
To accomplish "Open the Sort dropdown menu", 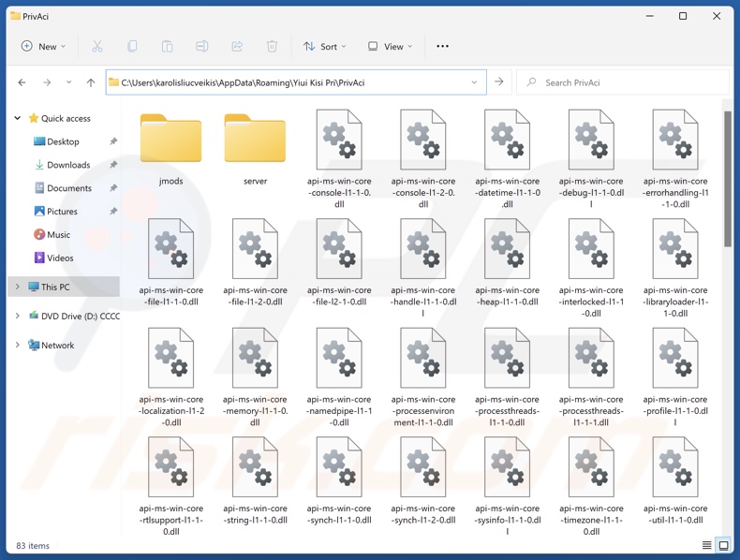I will point(325,46).
